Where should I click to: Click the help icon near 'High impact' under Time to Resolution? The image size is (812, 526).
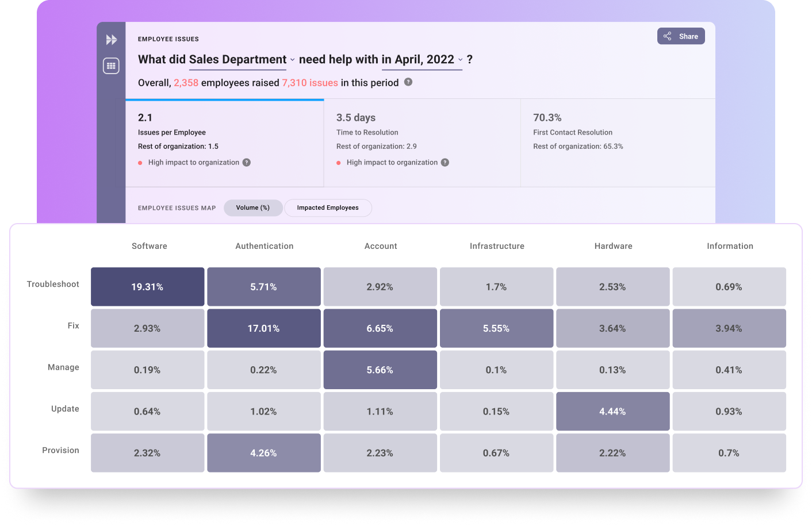click(445, 162)
